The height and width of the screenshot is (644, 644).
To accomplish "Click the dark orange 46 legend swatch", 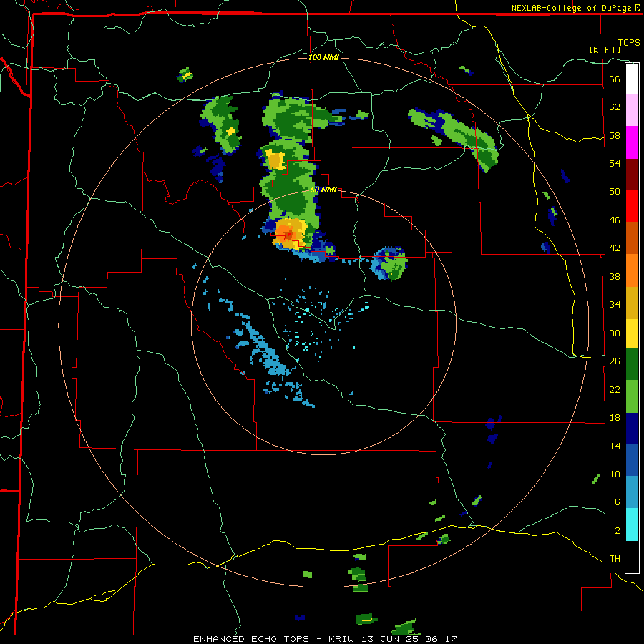I will pyautogui.click(x=632, y=238).
